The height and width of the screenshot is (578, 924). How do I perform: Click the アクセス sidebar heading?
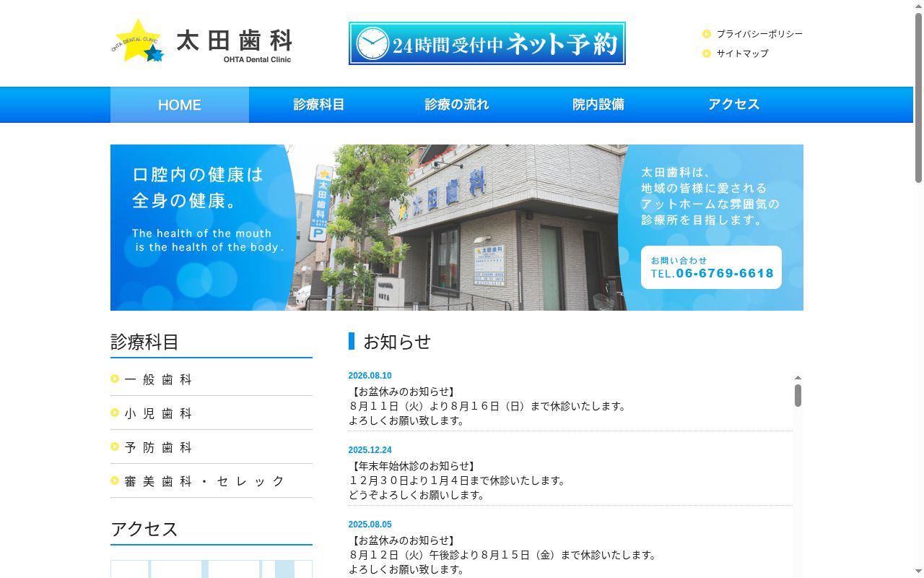click(x=144, y=529)
